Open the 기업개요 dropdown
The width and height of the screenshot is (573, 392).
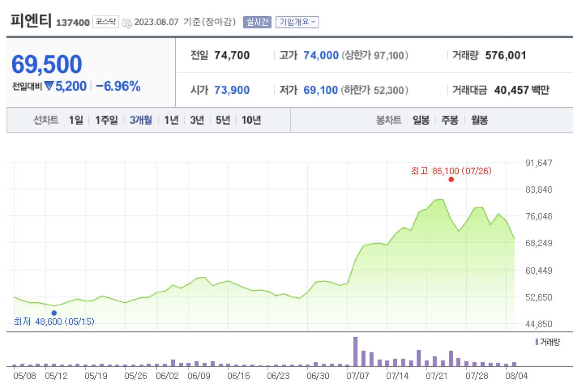pyautogui.click(x=297, y=22)
